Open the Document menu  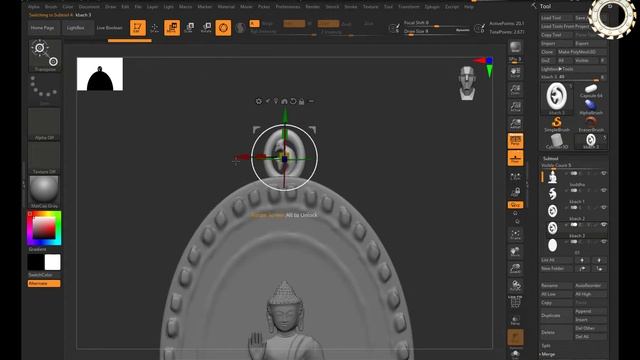[x=89, y=7]
